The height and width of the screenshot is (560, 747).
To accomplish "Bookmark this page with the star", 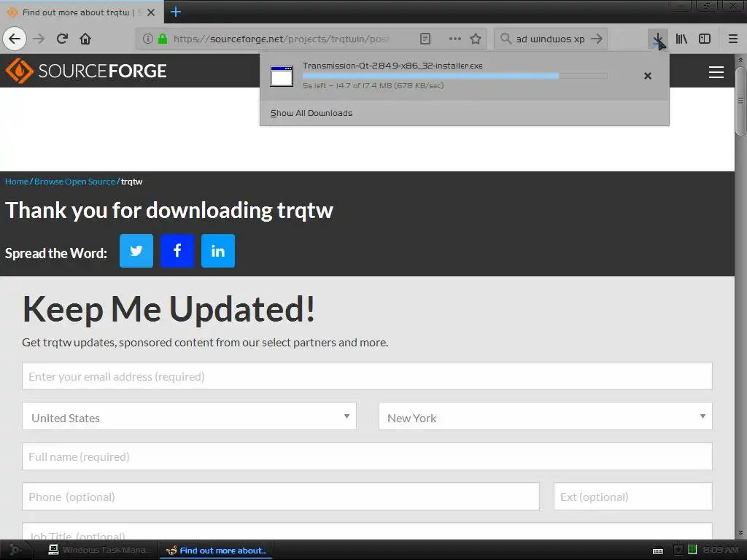I will (476, 39).
